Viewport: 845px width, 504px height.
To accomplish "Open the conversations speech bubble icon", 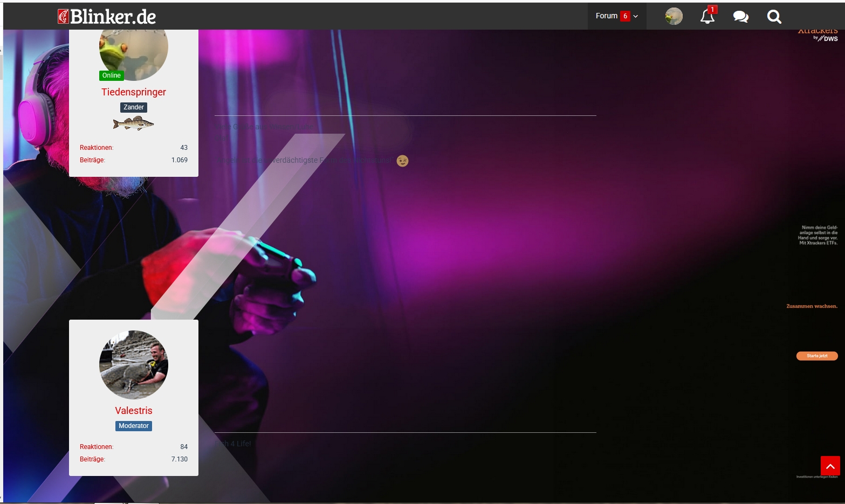I will coord(740,17).
